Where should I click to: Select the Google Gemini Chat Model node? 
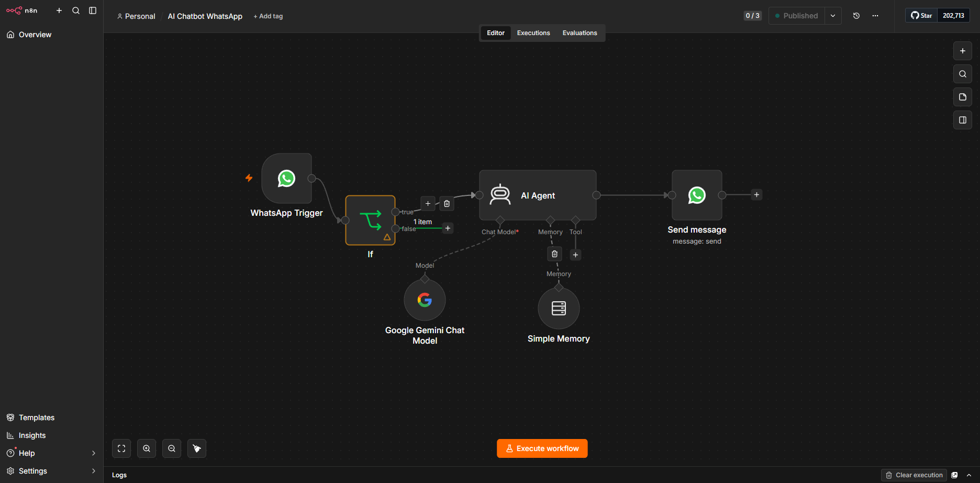pos(425,300)
